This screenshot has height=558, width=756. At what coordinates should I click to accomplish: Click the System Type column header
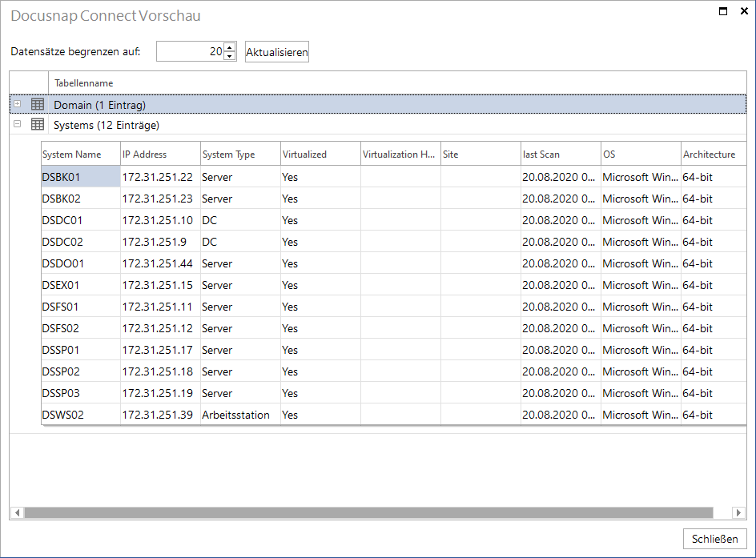(240, 155)
